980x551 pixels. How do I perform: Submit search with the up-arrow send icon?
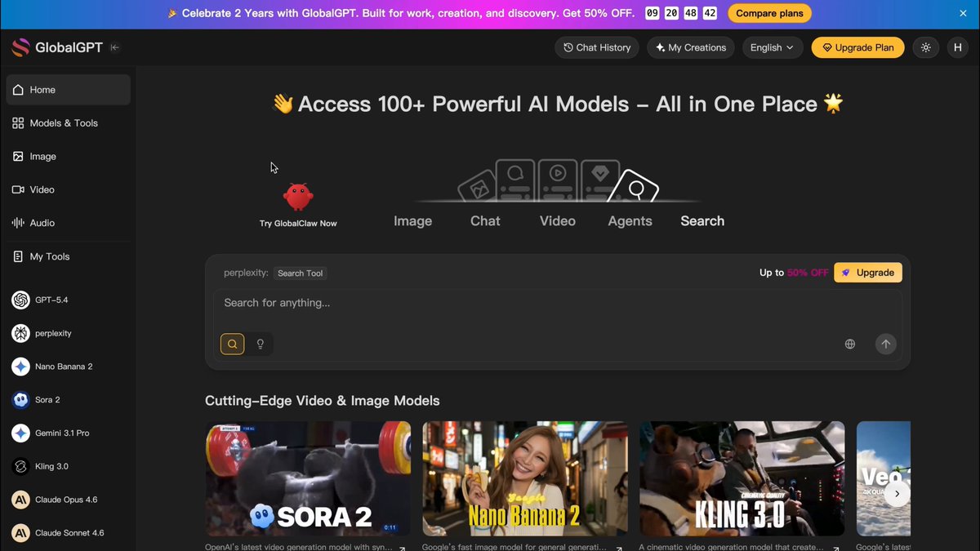886,344
